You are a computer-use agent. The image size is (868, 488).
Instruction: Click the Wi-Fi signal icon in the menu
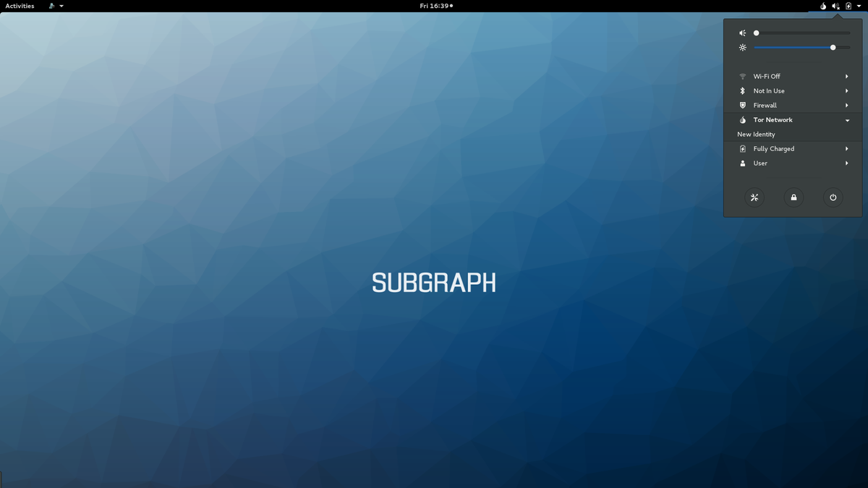(742, 77)
